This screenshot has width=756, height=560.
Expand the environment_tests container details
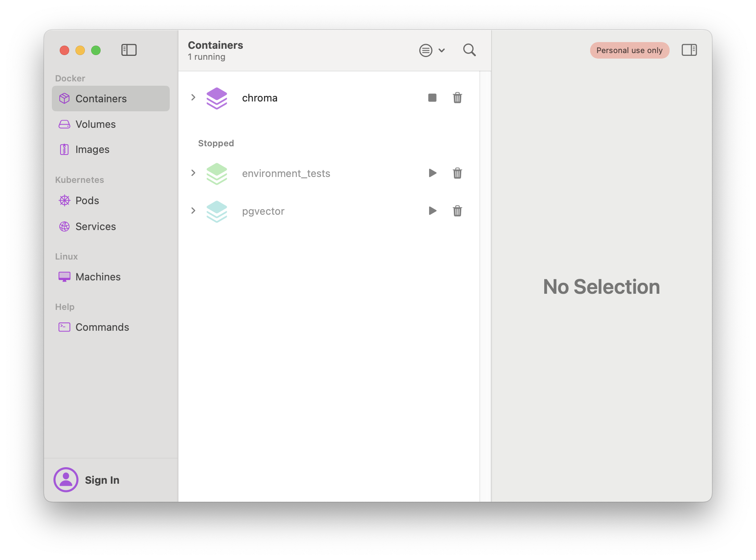point(193,172)
